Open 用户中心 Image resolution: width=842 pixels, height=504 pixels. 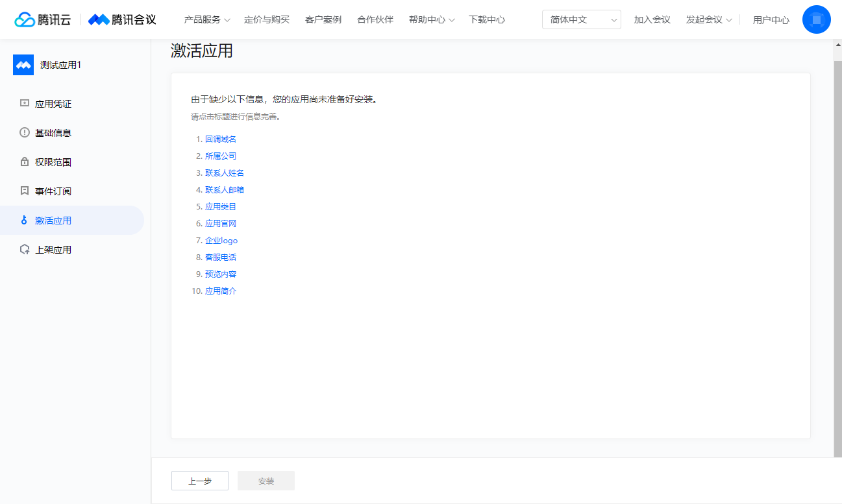771,19
